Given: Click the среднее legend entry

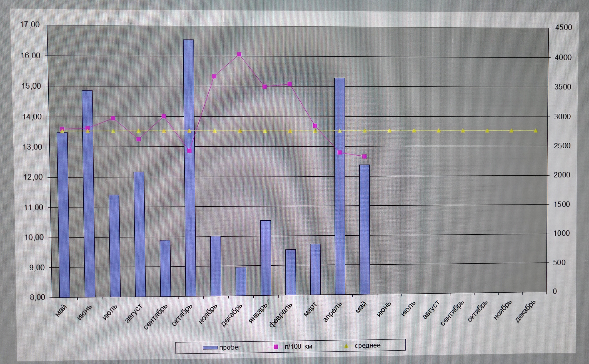Looking at the screenshot, I should tap(367, 345).
